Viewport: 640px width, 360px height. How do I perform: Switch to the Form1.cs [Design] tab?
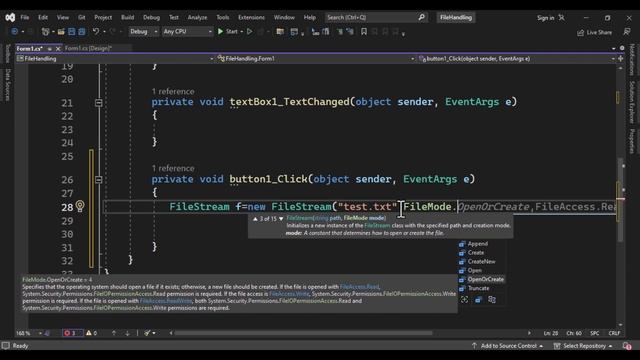(x=88, y=49)
